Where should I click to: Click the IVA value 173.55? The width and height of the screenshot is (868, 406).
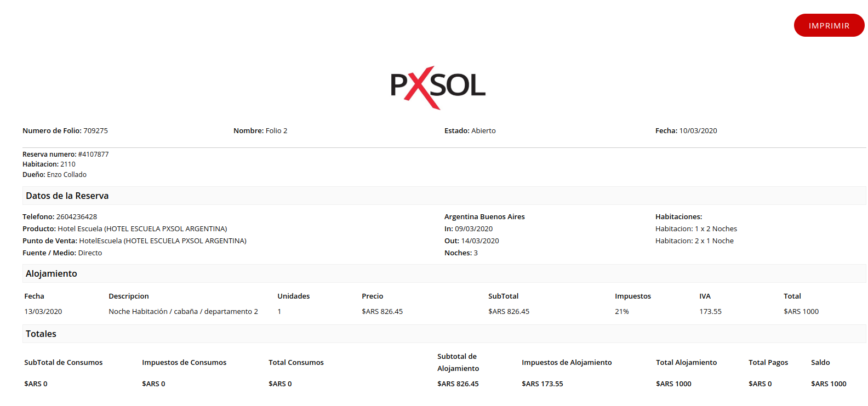click(710, 312)
